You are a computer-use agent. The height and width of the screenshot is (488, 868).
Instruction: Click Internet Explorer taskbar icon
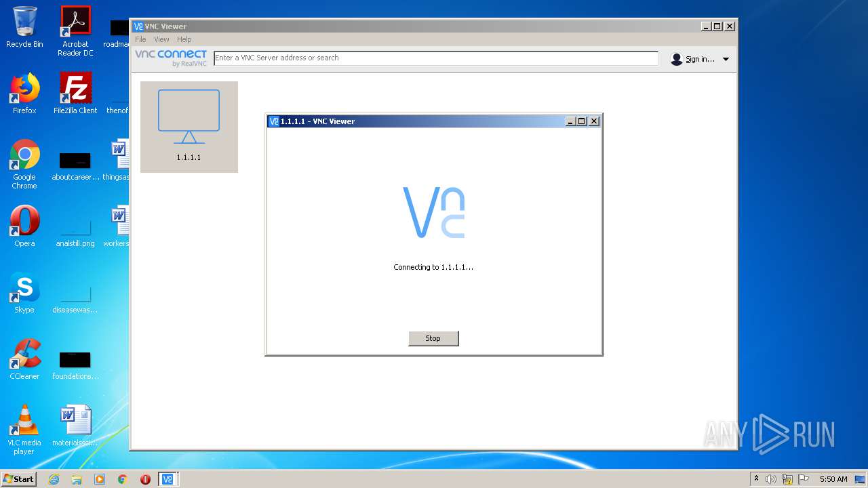coord(54,479)
